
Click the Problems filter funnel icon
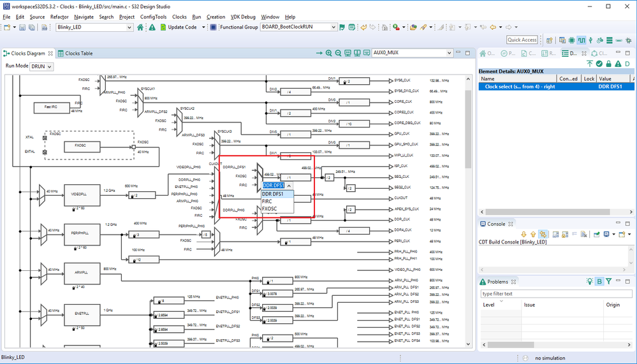click(x=609, y=282)
